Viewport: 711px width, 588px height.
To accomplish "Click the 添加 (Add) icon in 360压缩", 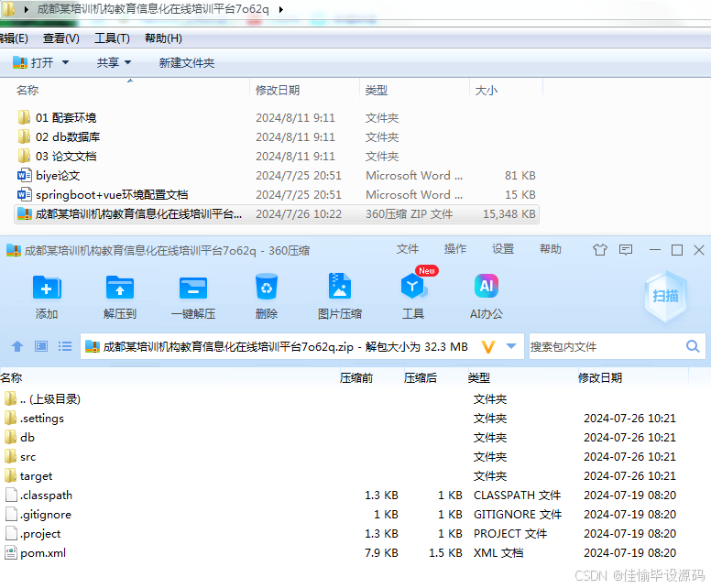I will (x=47, y=288).
